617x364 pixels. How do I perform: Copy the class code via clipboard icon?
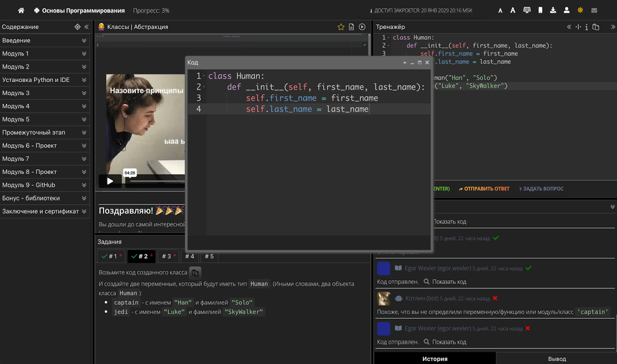[x=195, y=273]
